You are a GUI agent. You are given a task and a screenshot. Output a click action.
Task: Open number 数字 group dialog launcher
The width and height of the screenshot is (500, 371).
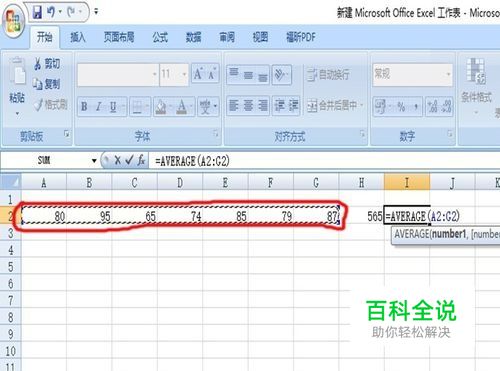(x=450, y=134)
